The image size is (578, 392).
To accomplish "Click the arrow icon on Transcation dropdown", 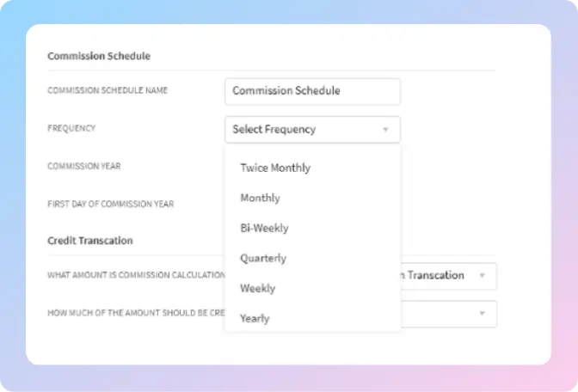I will pyautogui.click(x=482, y=276).
